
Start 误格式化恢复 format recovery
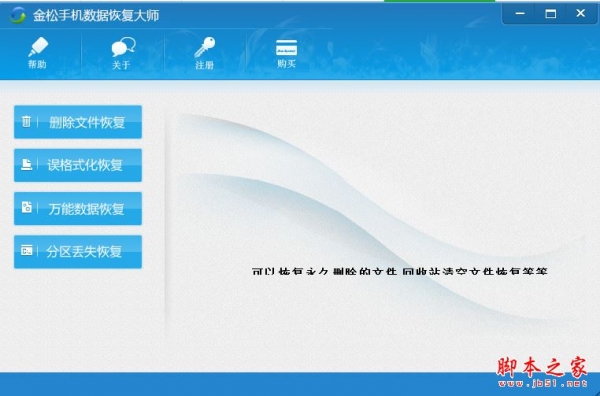(78, 165)
